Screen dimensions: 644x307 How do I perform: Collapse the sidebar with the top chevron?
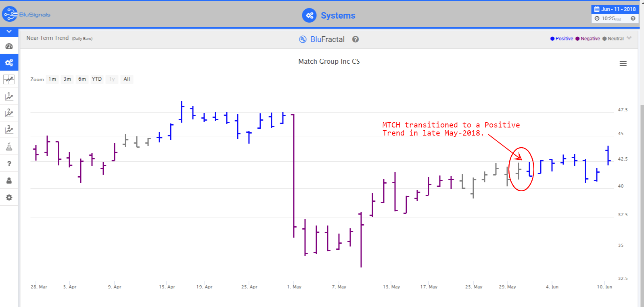[9, 31]
